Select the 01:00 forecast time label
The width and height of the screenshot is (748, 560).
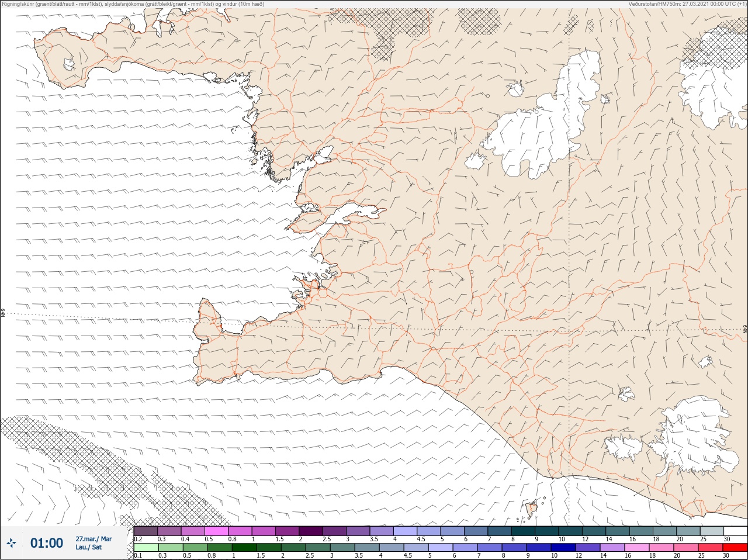47,544
